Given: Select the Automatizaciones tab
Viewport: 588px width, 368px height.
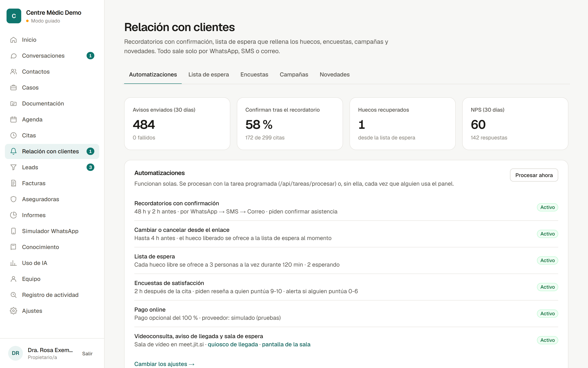Looking at the screenshot, I should 153,74.
